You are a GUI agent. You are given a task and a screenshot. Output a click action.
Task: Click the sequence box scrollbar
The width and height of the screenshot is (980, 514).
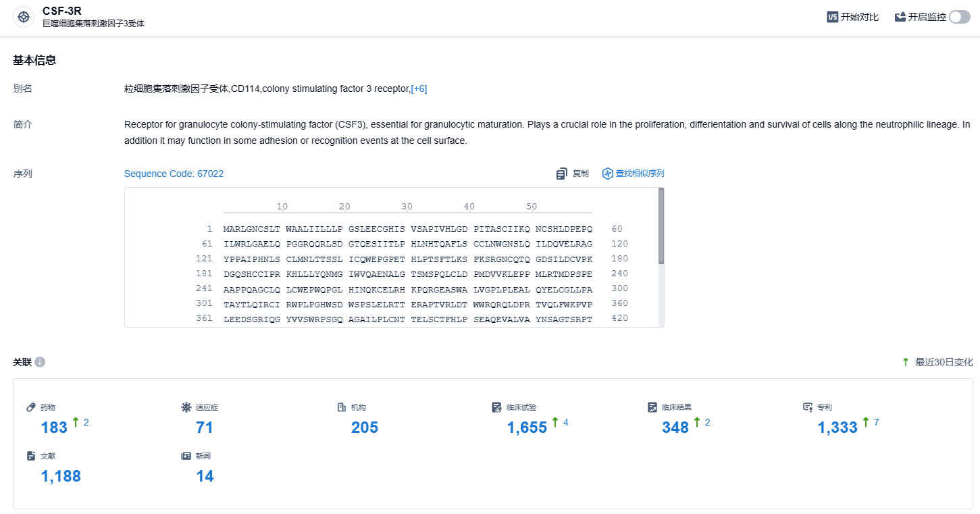(x=661, y=226)
